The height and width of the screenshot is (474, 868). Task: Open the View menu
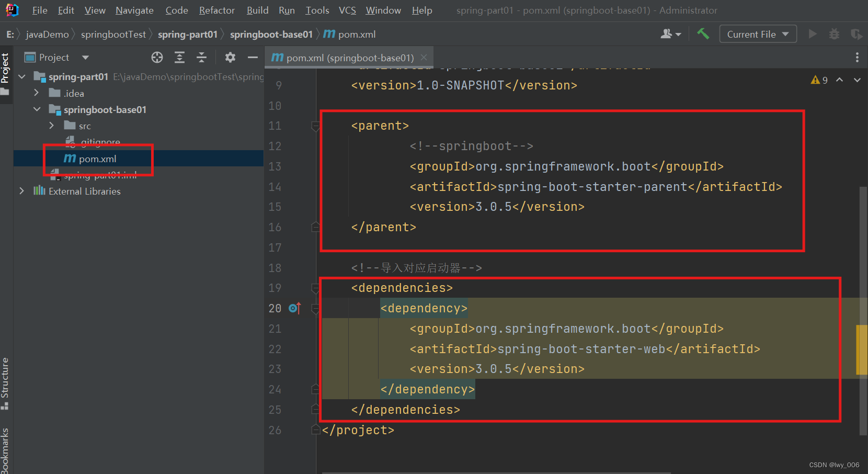(95, 10)
